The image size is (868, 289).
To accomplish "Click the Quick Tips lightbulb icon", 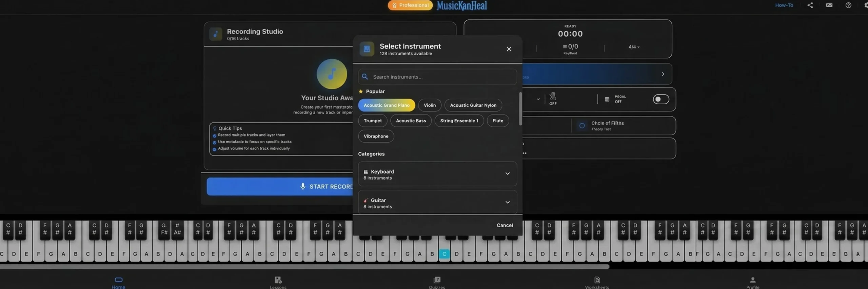I will click(x=215, y=128).
